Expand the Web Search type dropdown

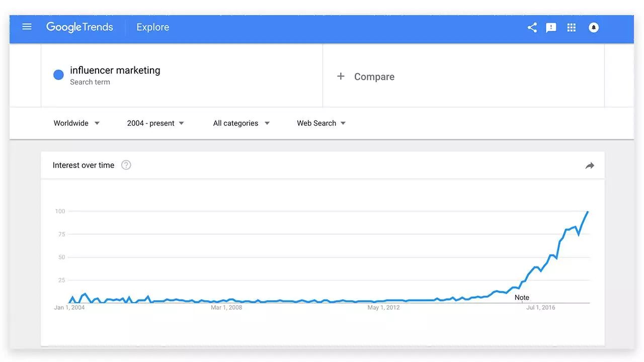pyautogui.click(x=321, y=123)
